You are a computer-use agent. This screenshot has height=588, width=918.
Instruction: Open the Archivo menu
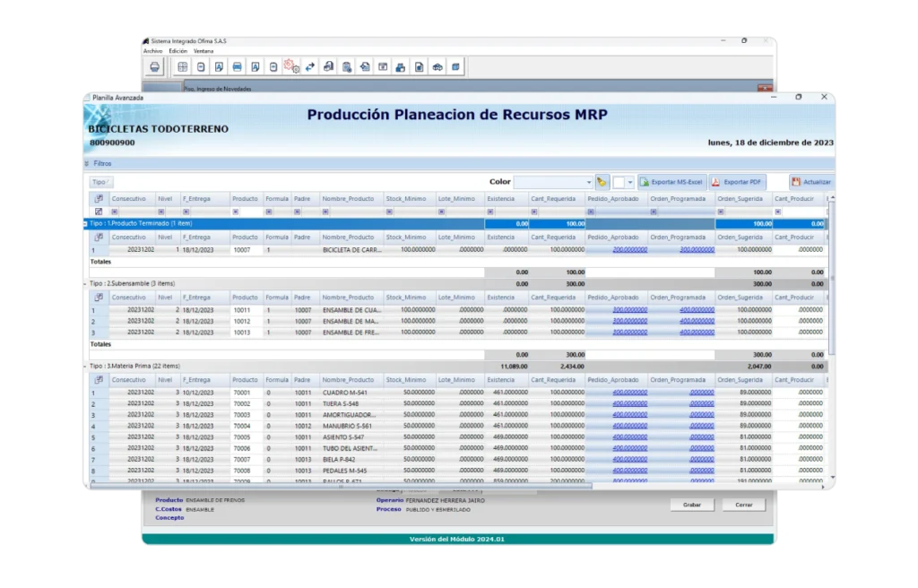(x=152, y=51)
